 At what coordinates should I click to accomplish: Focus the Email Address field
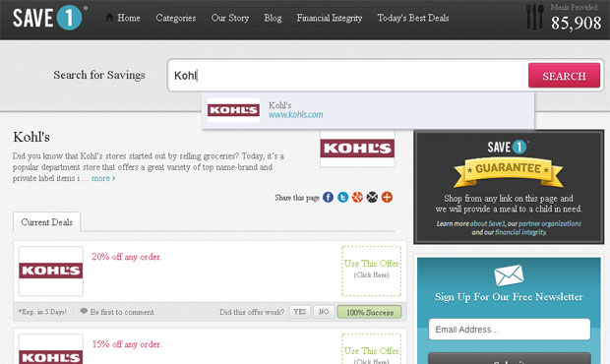tap(510, 330)
